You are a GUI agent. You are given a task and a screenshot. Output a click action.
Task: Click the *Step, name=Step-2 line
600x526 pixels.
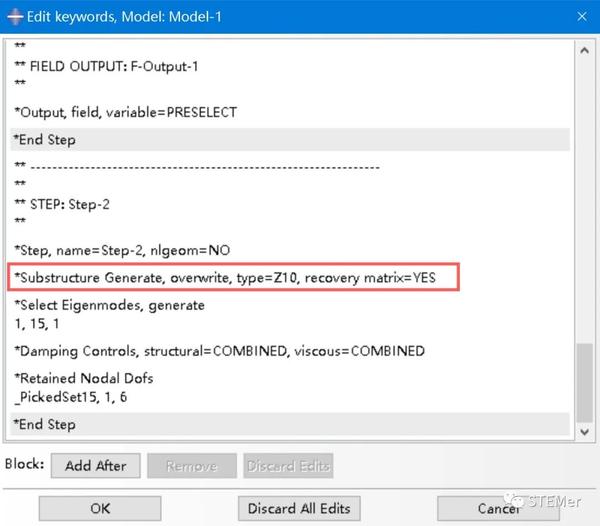(x=122, y=251)
